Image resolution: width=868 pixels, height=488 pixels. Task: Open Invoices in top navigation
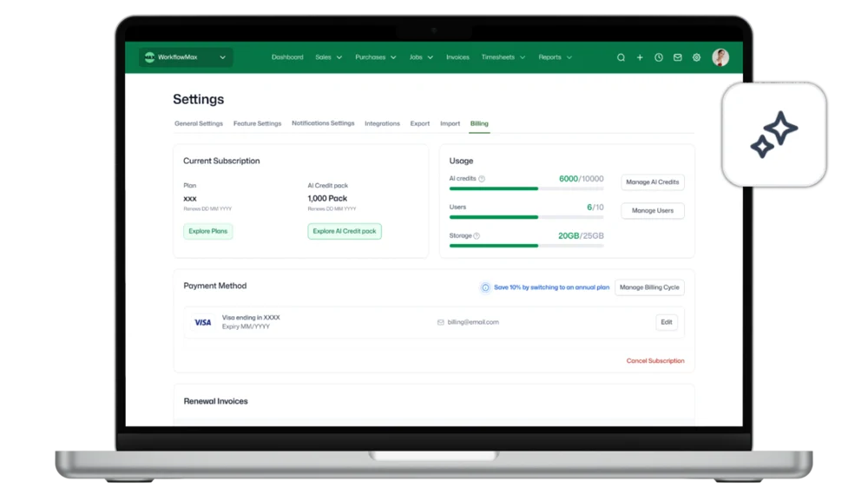[457, 57]
